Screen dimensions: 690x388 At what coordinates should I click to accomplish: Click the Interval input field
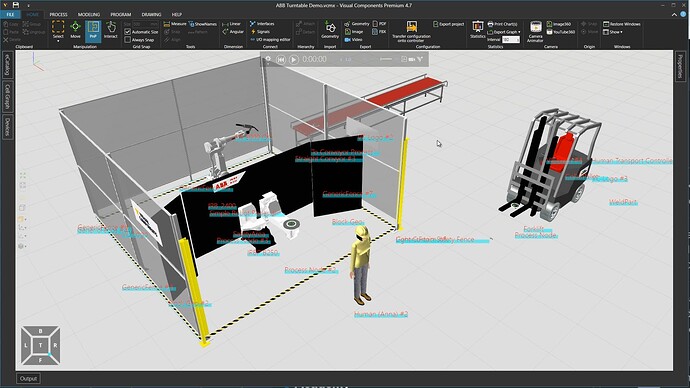(511, 40)
